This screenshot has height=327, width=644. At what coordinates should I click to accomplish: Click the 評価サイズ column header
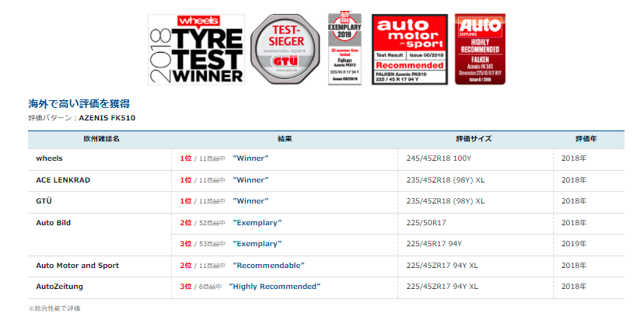click(475, 139)
